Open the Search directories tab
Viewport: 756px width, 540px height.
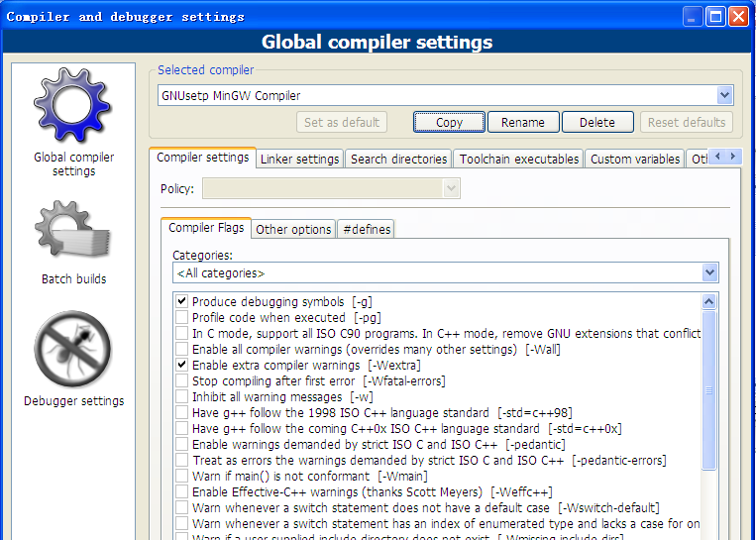pos(398,160)
